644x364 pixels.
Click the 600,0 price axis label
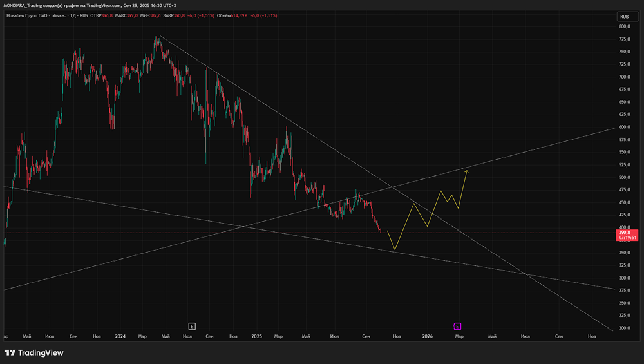[624, 127]
